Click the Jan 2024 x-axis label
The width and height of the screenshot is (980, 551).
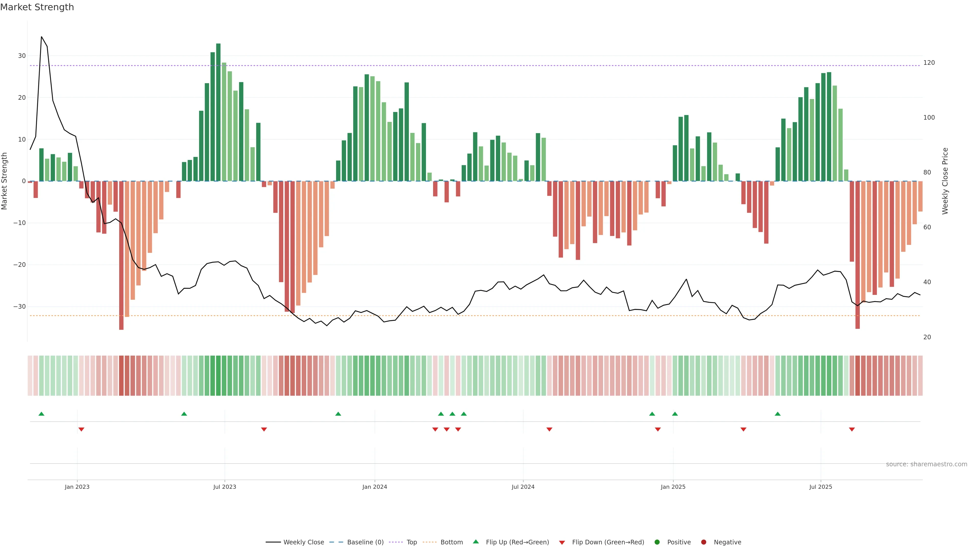pyautogui.click(x=374, y=487)
